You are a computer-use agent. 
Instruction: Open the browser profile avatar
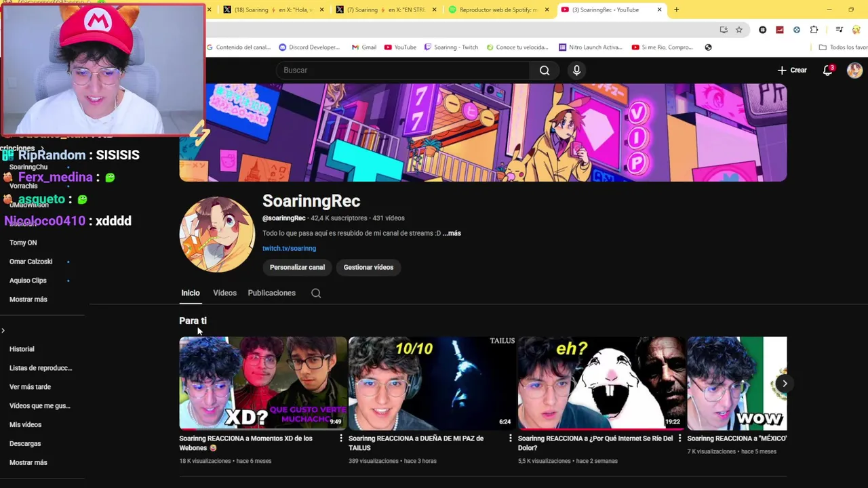click(x=857, y=30)
